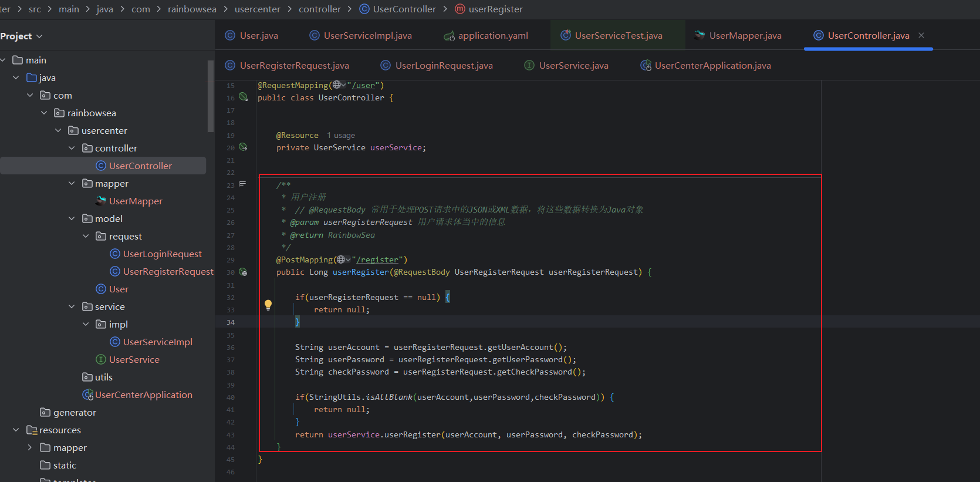Toggle rendered view of the Javadoc comment
This screenshot has width=980, height=482.
pyautogui.click(x=242, y=184)
